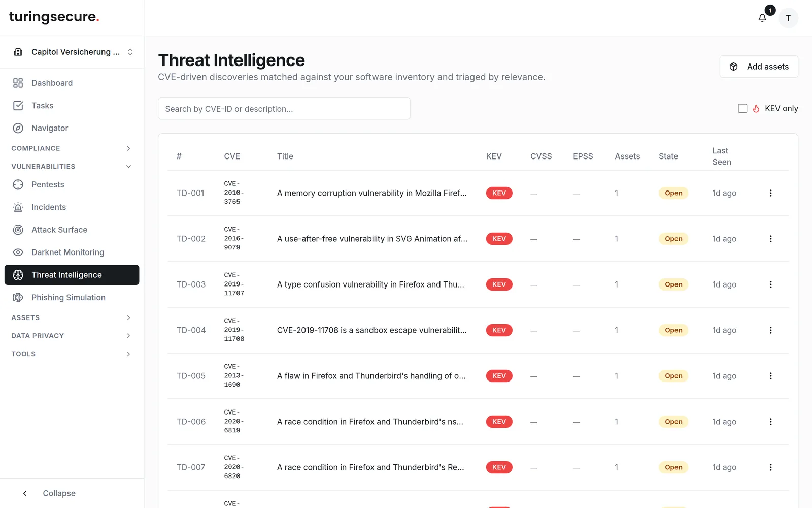This screenshot has height=508, width=812.
Task: Collapse the VULNERABILITIES section
Action: coord(72,166)
